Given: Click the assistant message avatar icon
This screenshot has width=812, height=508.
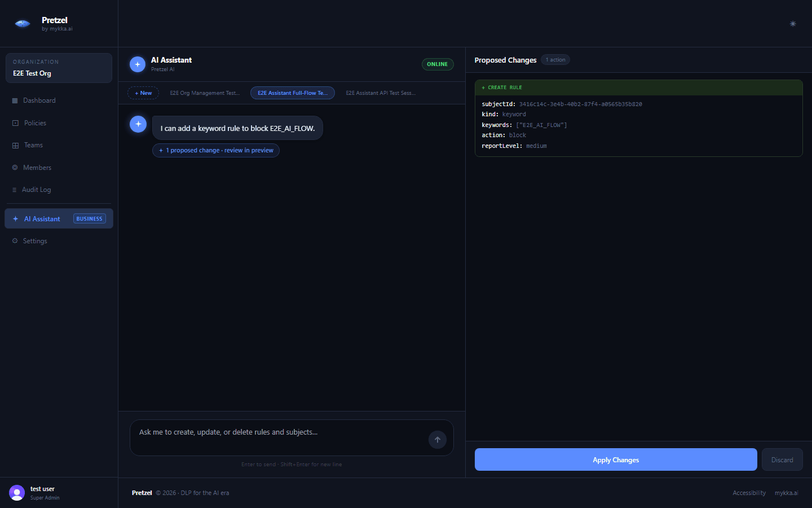Looking at the screenshot, I should [138, 124].
